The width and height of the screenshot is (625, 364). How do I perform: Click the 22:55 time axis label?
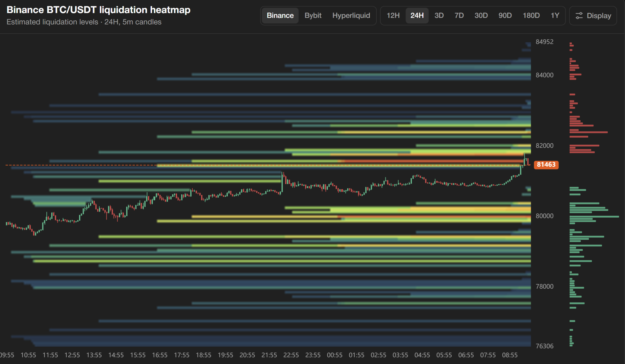[291, 355]
